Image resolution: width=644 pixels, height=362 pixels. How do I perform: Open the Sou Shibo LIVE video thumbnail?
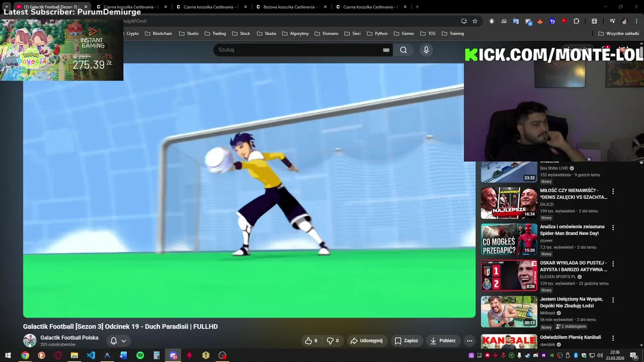[509, 172]
